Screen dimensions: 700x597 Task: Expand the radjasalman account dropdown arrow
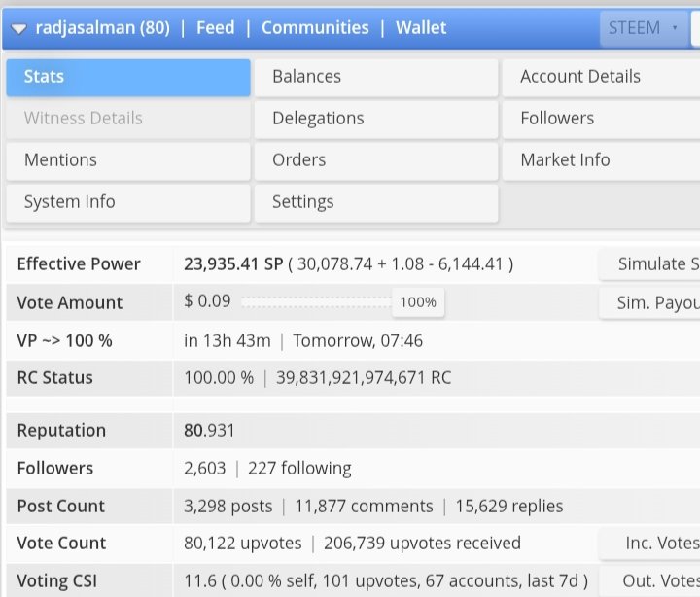point(18,29)
